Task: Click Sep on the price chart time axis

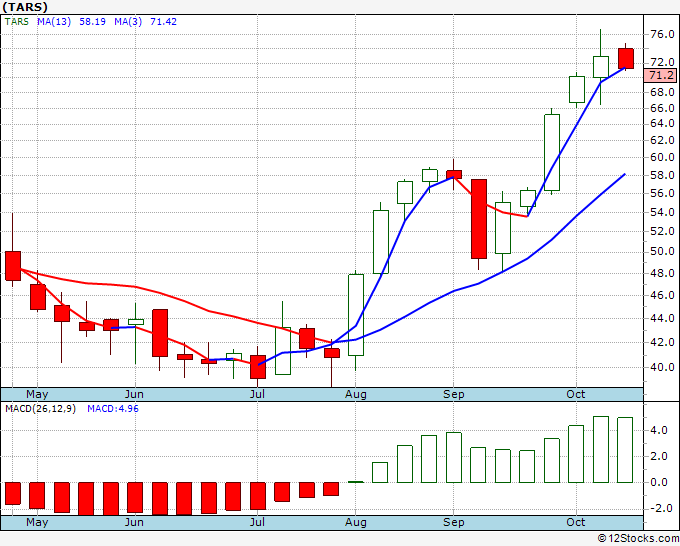Action: pyautogui.click(x=454, y=394)
